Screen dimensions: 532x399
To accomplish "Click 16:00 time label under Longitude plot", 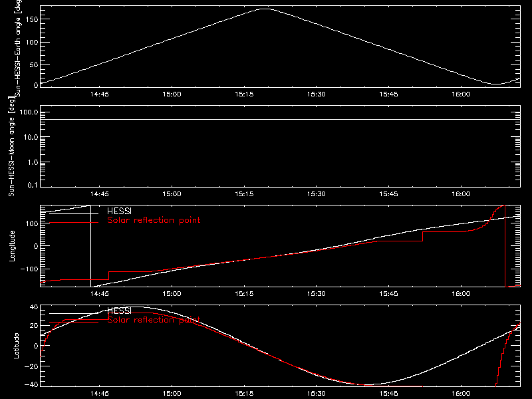I will tap(461, 293).
